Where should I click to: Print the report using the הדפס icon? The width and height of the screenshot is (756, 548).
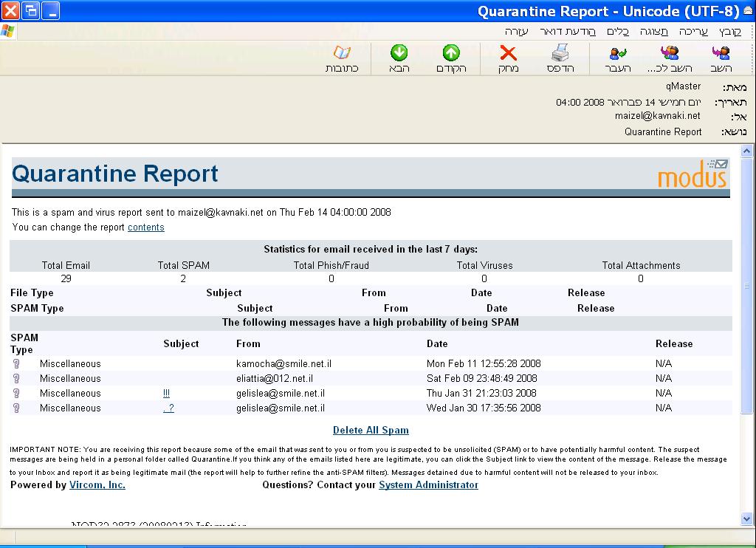click(560, 53)
